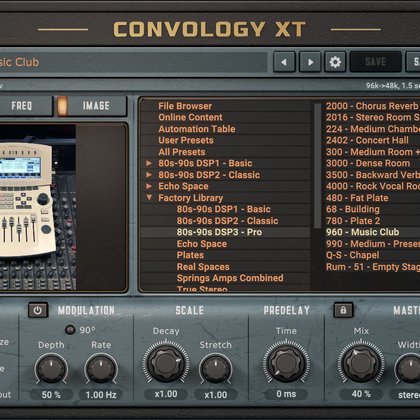Expand the 80s-90s DSP2 - Classic top-level folder
This screenshot has width=420, height=420.
[x=149, y=175]
